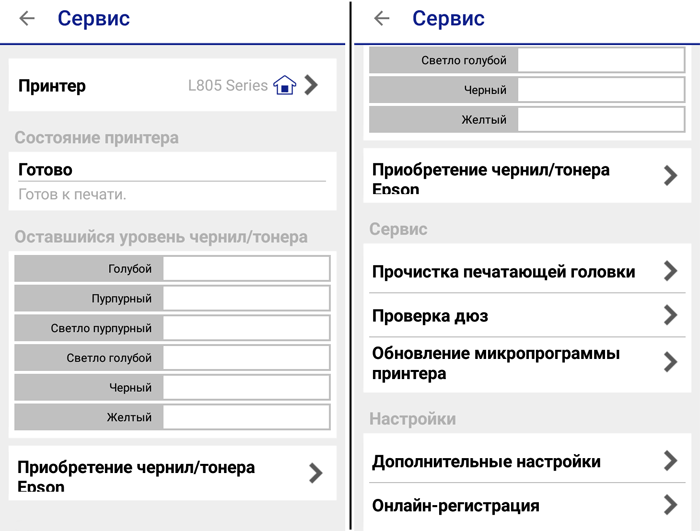Click the Принтер row label
The width and height of the screenshot is (700, 531).
pos(52,86)
